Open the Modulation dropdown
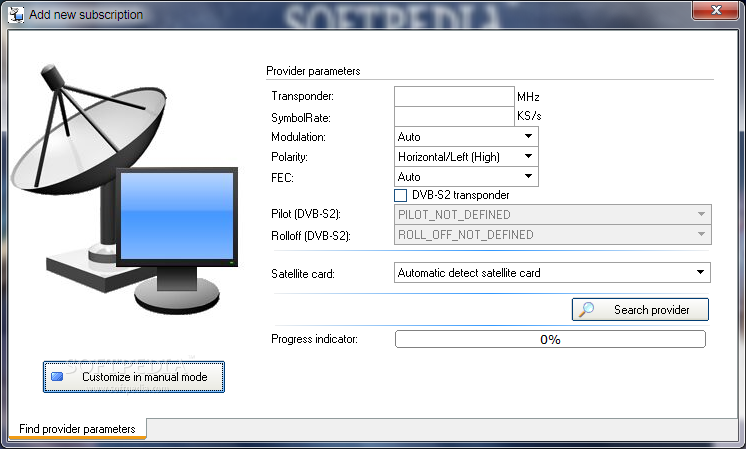 pos(466,137)
